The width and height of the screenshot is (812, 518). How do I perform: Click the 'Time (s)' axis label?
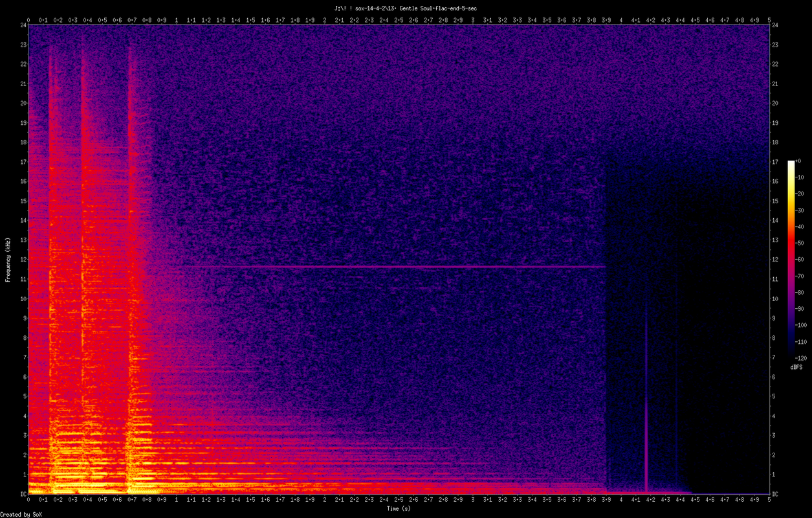pyautogui.click(x=399, y=509)
